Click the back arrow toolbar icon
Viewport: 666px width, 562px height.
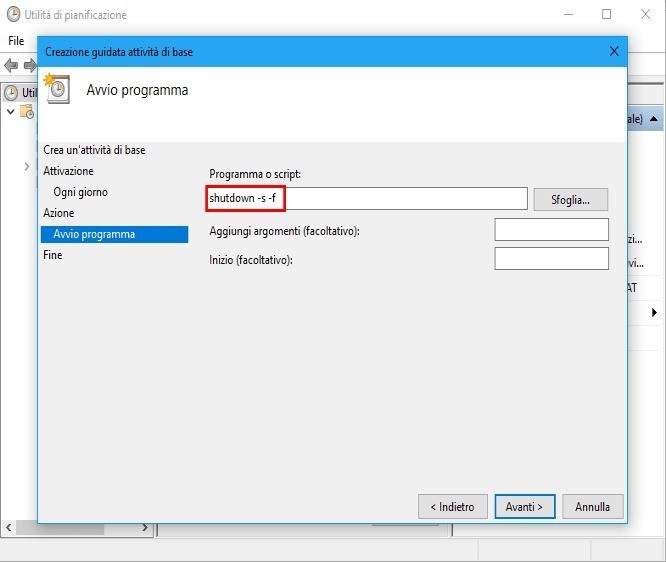11,65
